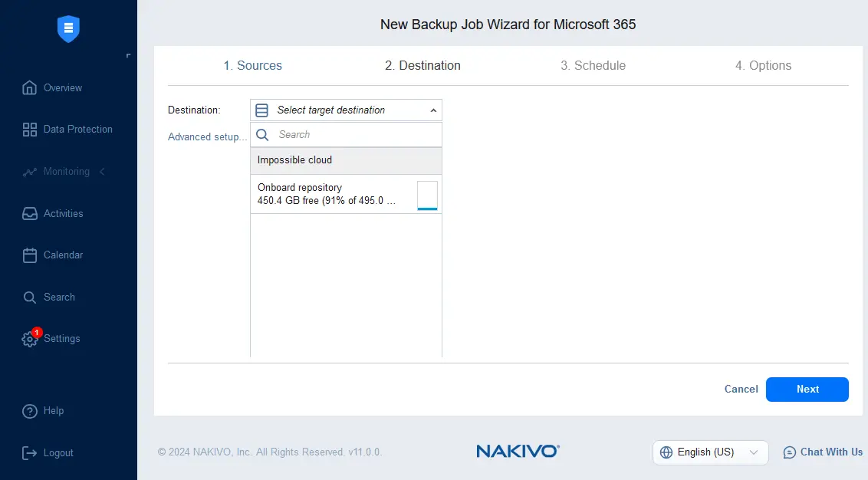Open Calendar from the sidebar
The image size is (868, 480).
(63, 255)
